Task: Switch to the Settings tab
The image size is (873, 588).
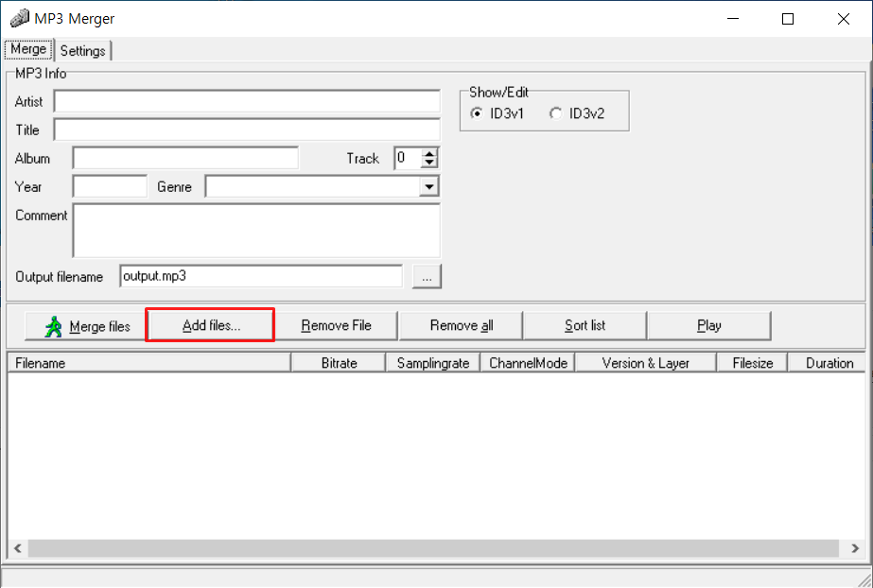Action: (83, 51)
